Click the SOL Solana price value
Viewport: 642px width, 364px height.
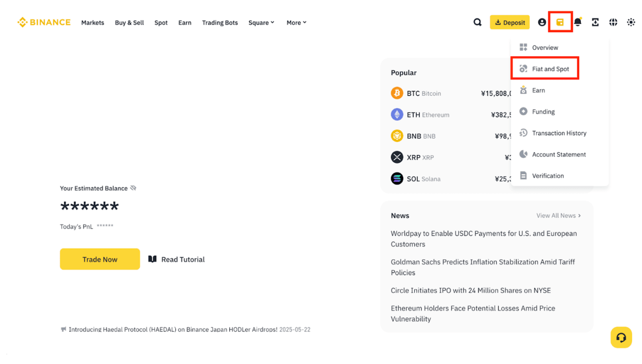point(503,179)
